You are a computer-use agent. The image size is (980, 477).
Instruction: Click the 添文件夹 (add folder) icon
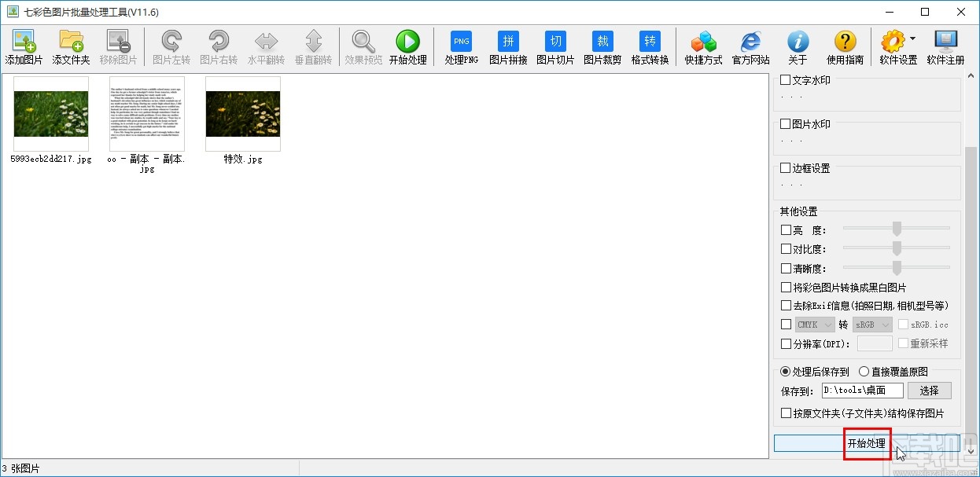(x=71, y=42)
